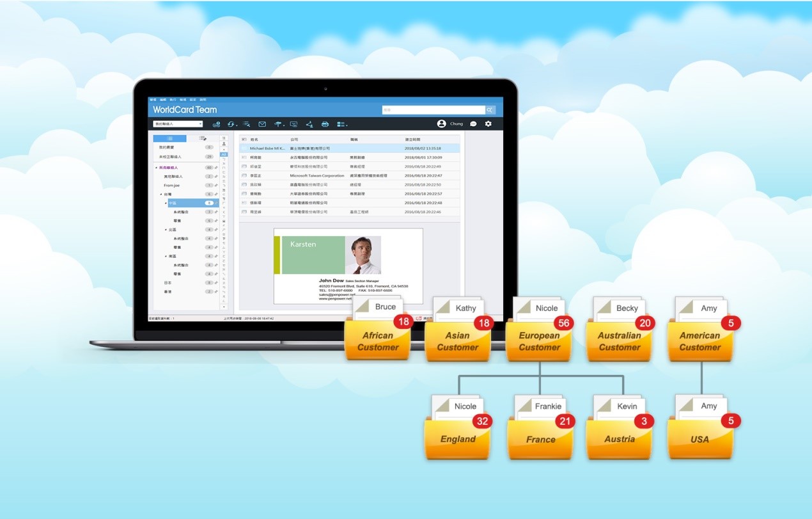Click the red 3 badge on Austria
812x519 pixels.
(x=644, y=421)
